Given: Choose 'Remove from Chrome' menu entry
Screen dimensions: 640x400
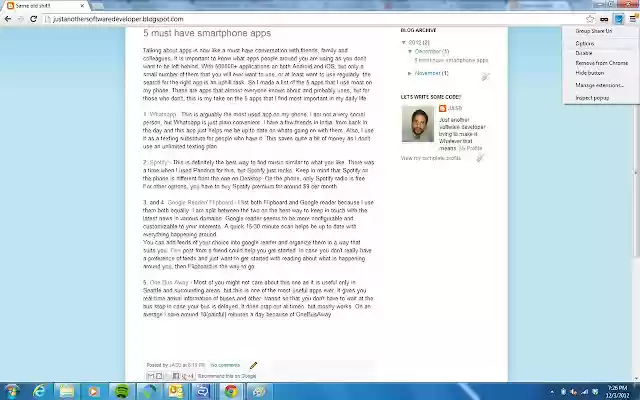Looking at the screenshot, I should [x=601, y=63].
